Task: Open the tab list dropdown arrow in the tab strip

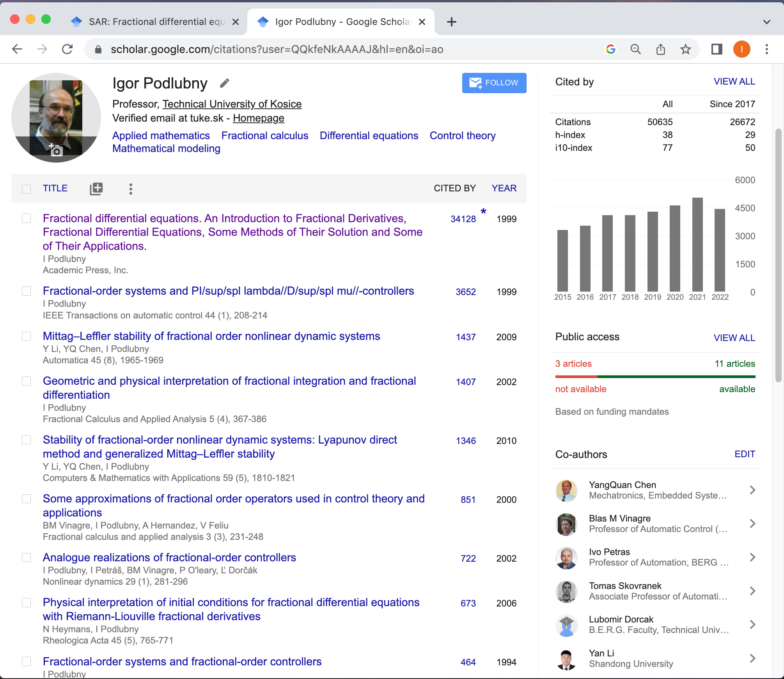Action: pos(766,22)
